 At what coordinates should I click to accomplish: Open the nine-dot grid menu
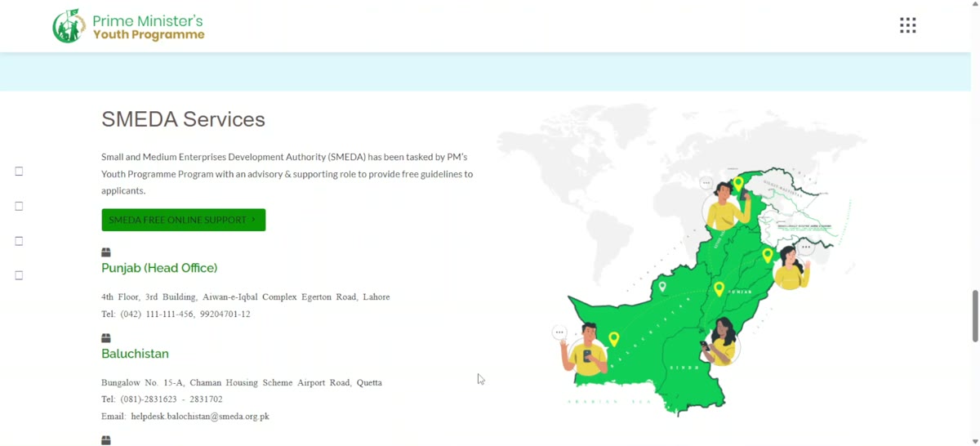pyautogui.click(x=907, y=25)
